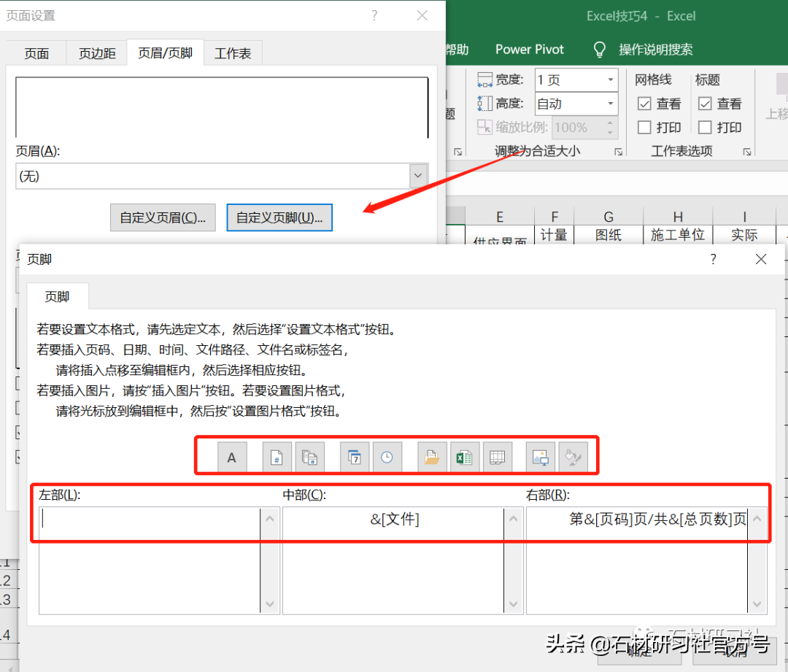This screenshot has height=672, width=788.
Task: Insert time clock icon
Action: coord(387,457)
